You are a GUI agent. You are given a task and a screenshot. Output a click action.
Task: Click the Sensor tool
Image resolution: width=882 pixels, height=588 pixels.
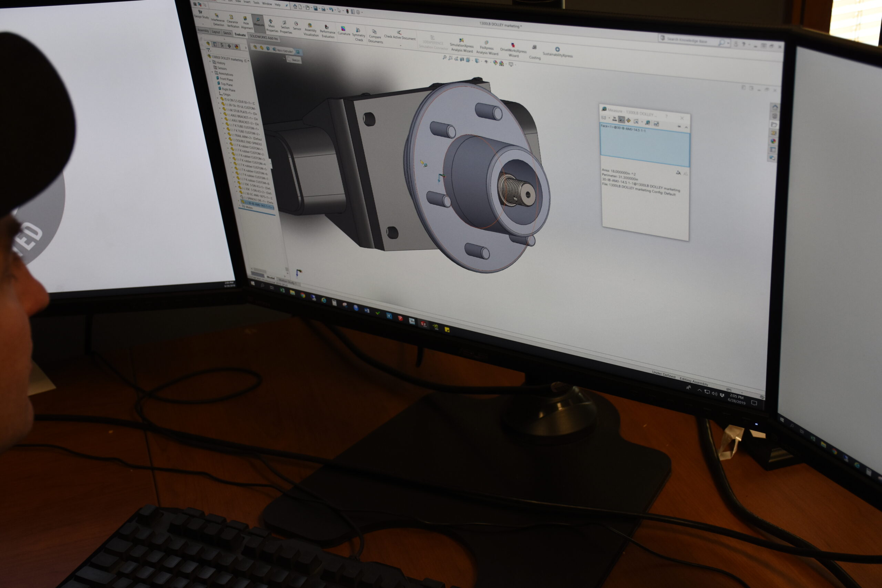point(297,26)
